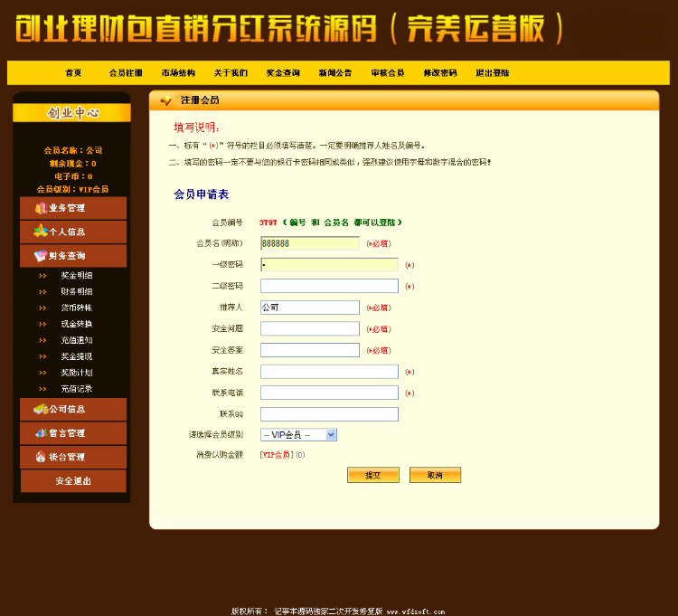Focus the 会员名(昵称) input field

[310, 243]
